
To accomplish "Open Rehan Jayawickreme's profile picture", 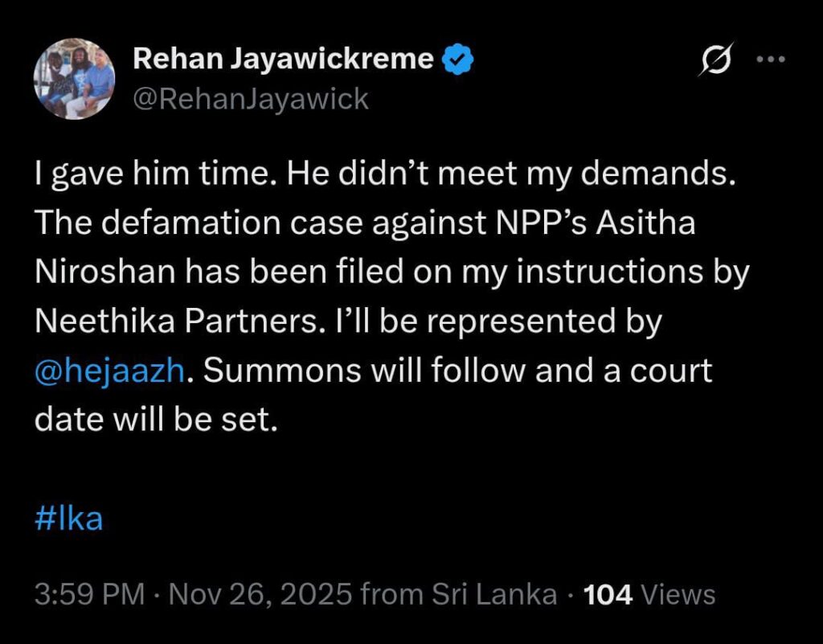I will click(74, 79).
